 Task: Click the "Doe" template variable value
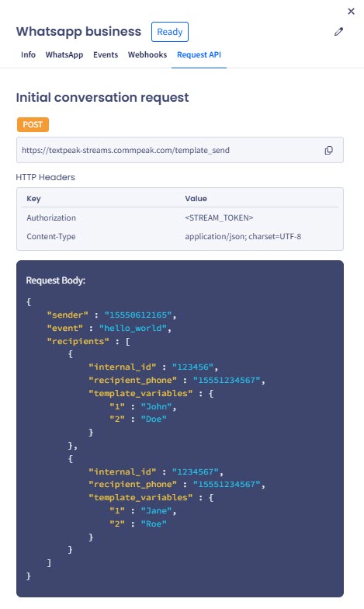(x=154, y=419)
